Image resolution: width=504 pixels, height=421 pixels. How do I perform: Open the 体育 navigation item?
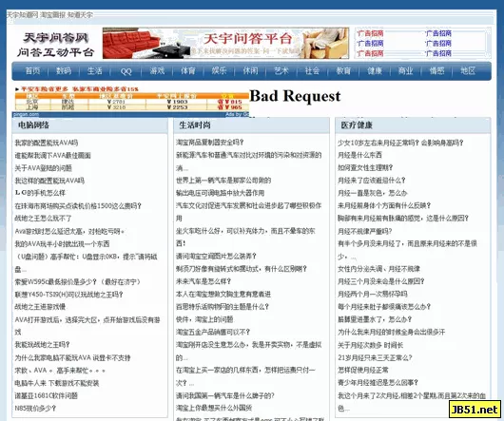(x=188, y=70)
